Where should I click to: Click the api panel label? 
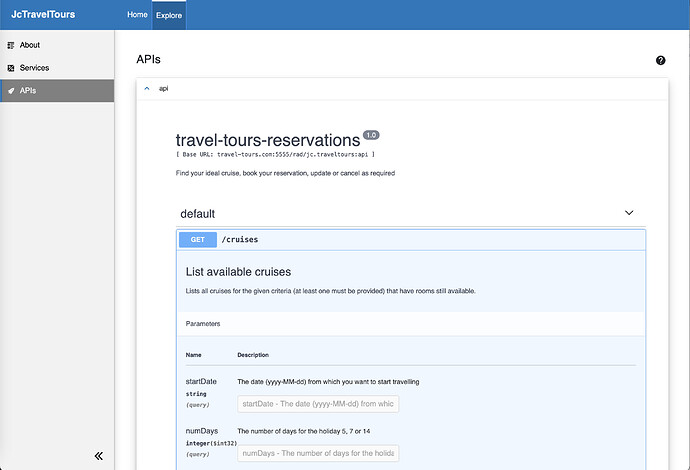163,88
